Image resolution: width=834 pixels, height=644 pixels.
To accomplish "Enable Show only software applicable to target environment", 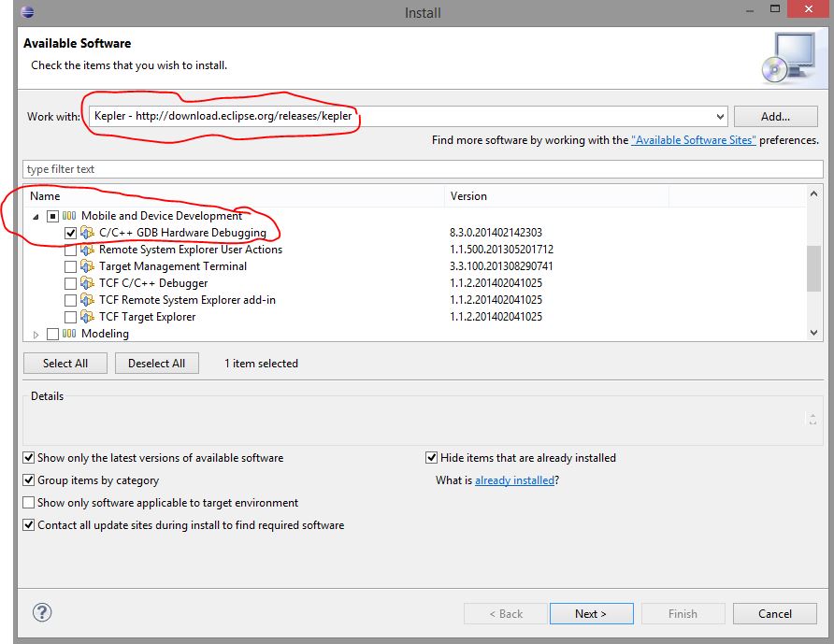I will [x=29, y=503].
